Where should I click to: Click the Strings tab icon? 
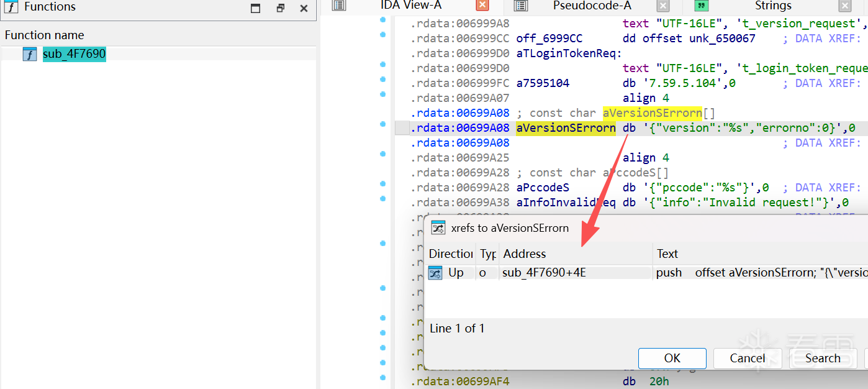(702, 6)
